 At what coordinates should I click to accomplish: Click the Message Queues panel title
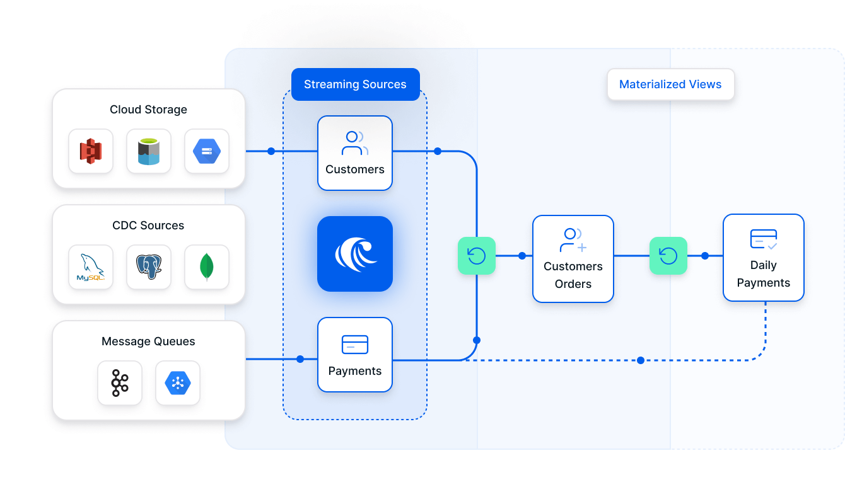coord(148,341)
